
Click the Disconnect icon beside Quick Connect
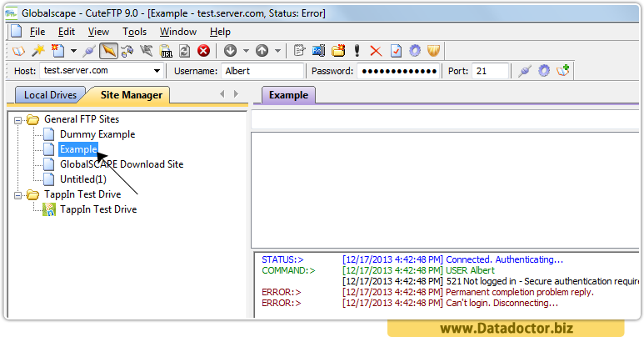point(127,51)
